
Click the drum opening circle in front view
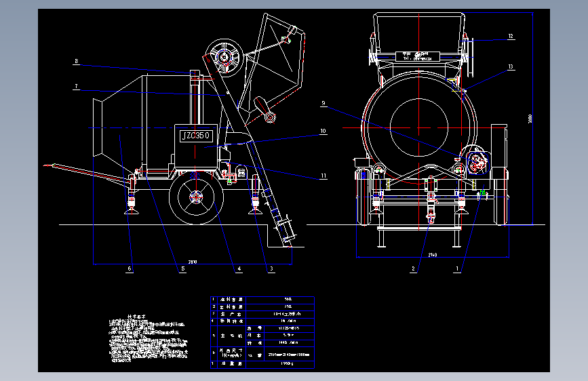(419, 127)
